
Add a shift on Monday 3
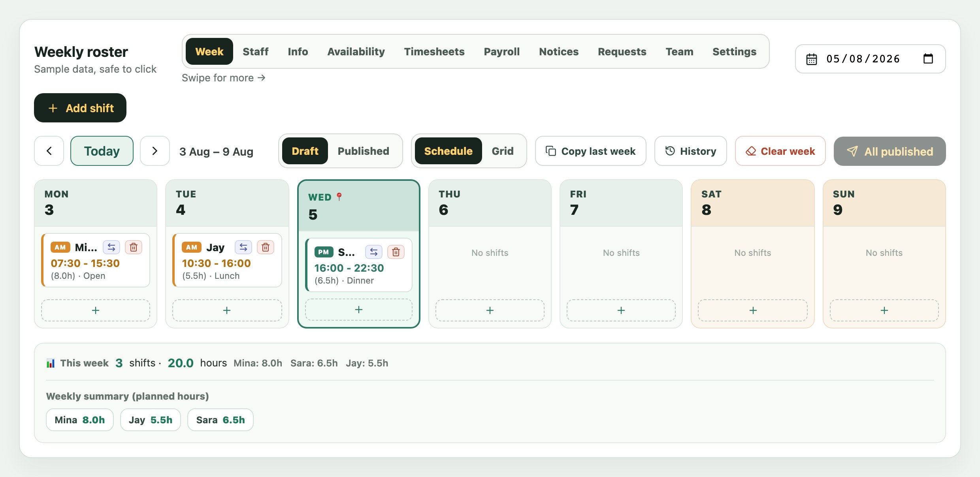(x=96, y=310)
